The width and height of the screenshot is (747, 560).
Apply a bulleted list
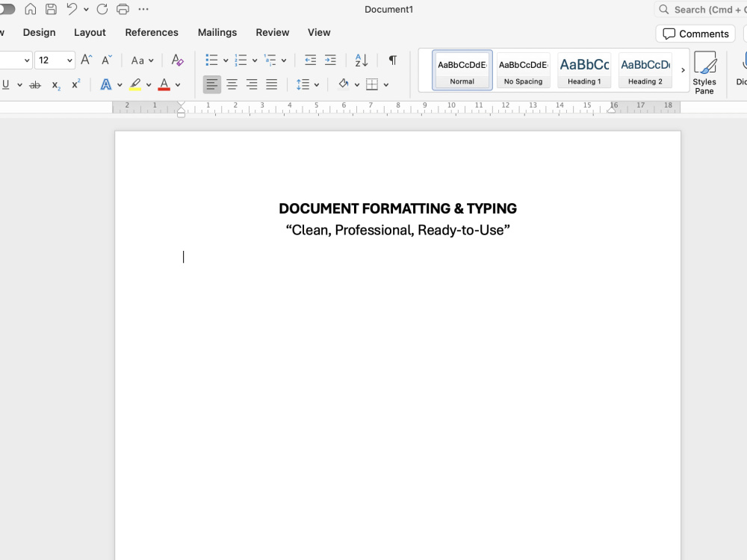[211, 60]
